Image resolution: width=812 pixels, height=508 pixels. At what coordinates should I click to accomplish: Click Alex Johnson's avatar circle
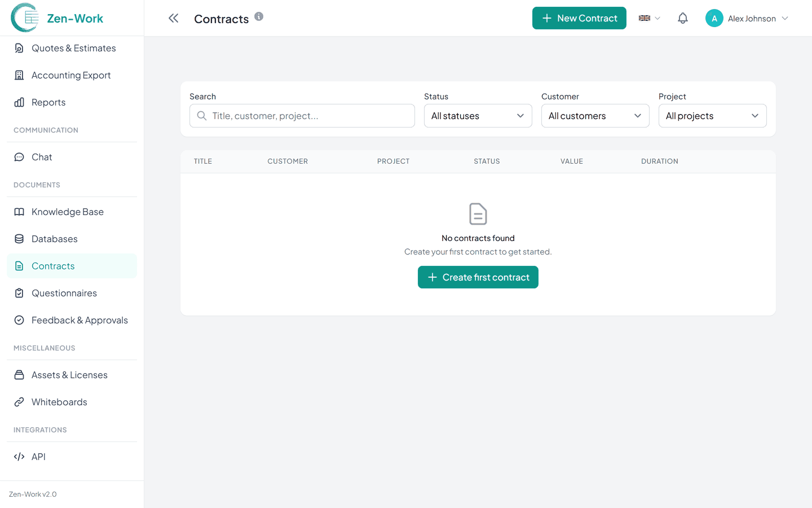(714, 18)
